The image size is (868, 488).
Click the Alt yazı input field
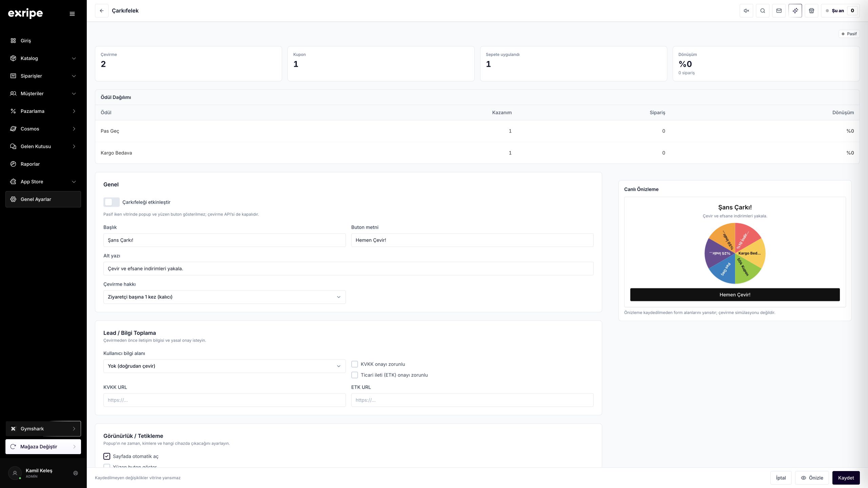348,268
